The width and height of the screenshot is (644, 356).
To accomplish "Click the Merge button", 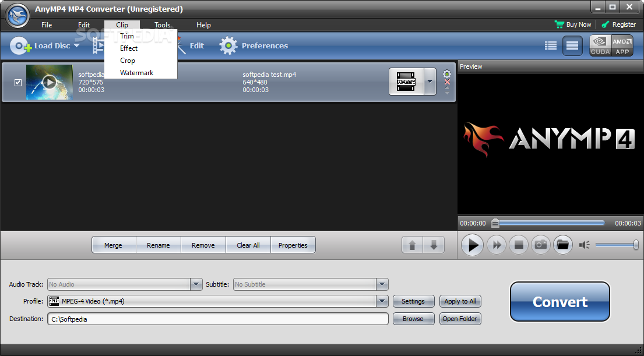I will [x=114, y=245].
